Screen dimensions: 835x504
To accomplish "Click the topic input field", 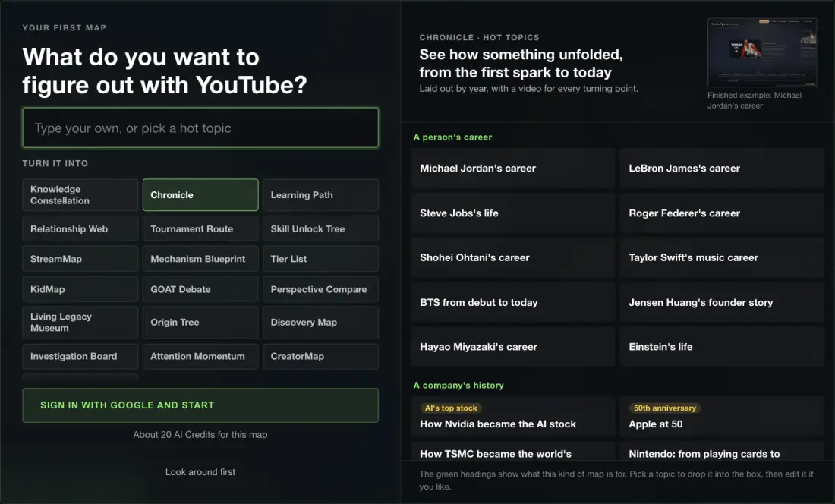I will tap(200, 128).
